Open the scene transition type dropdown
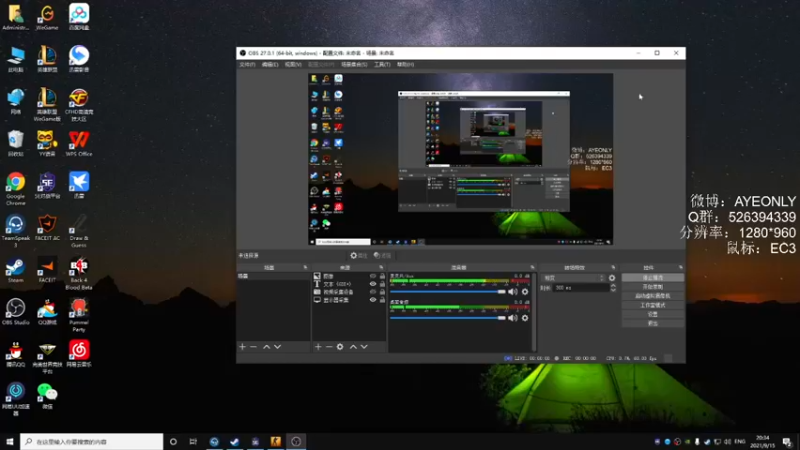The width and height of the screenshot is (800, 450). click(573, 278)
